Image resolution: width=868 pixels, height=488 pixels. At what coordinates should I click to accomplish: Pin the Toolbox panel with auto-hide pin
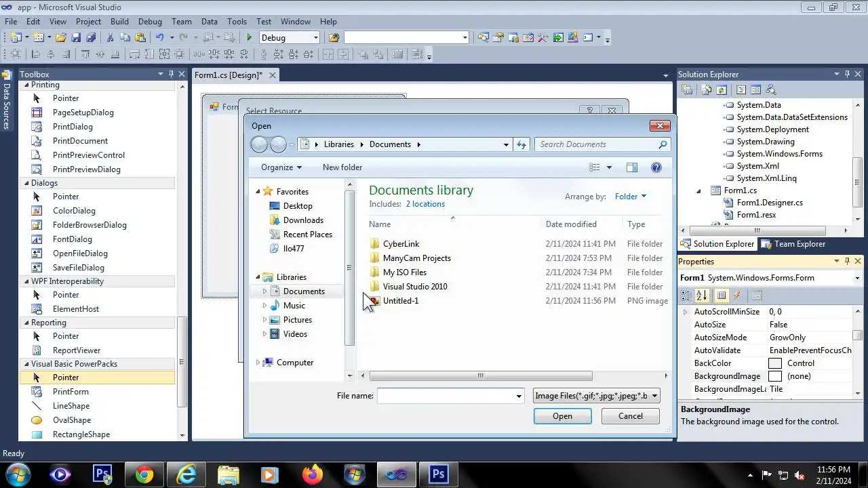[172, 74]
